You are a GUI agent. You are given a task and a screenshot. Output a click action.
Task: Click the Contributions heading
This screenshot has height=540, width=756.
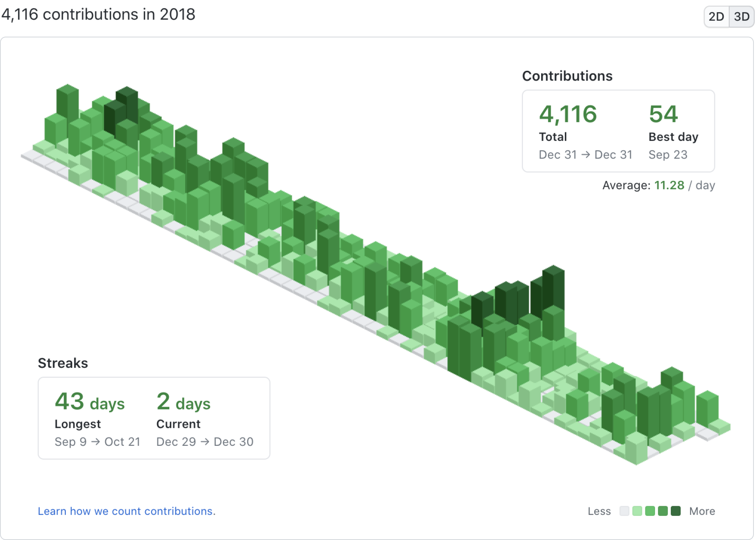tap(567, 76)
